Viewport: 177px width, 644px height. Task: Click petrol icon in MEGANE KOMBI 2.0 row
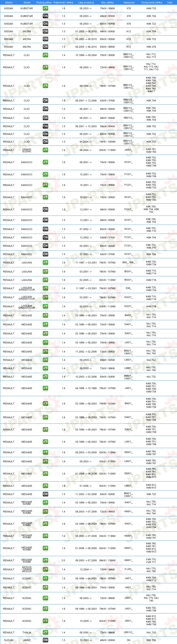[x=45, y=560]
